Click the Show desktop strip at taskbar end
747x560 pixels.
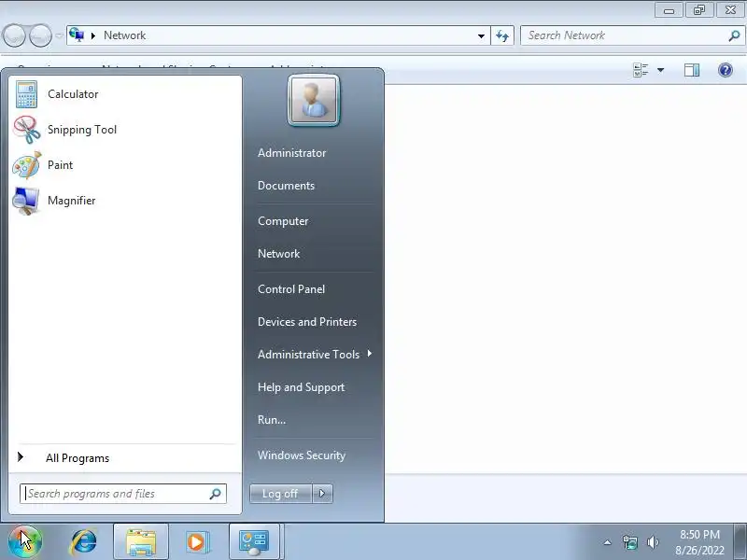click(x=740, y=542)
